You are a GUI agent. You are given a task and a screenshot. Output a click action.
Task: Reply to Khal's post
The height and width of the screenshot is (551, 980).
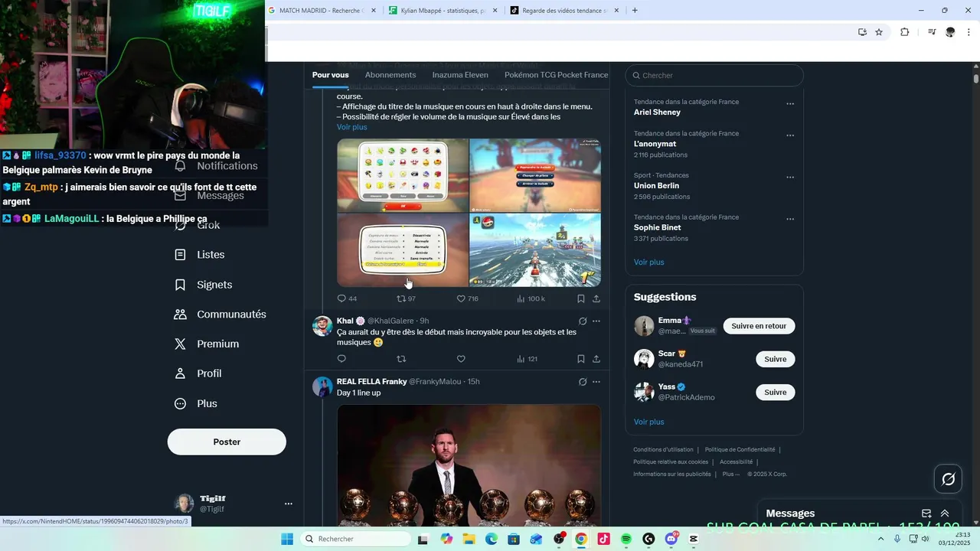click(341, 359)
